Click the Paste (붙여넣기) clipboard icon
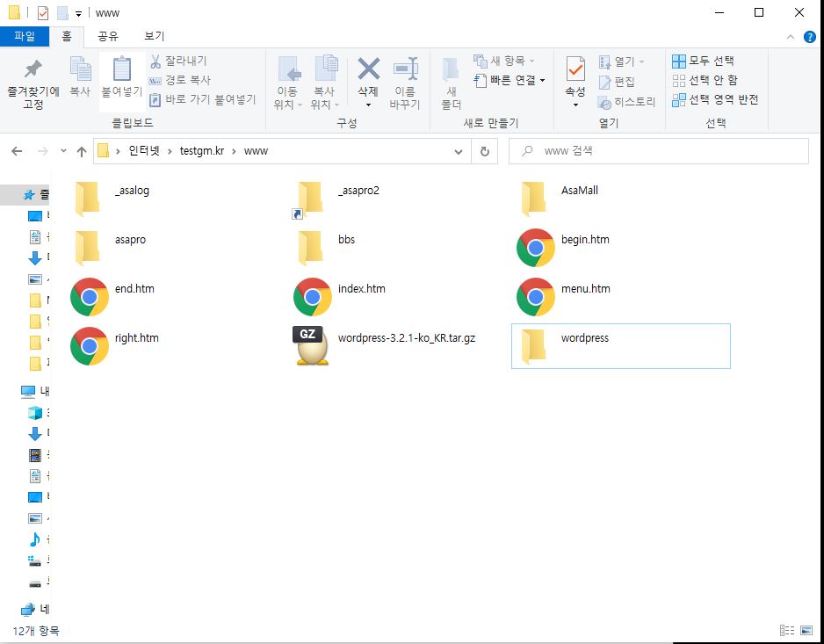The height and width of the screenshot is (644, 824). click(121, 70)
